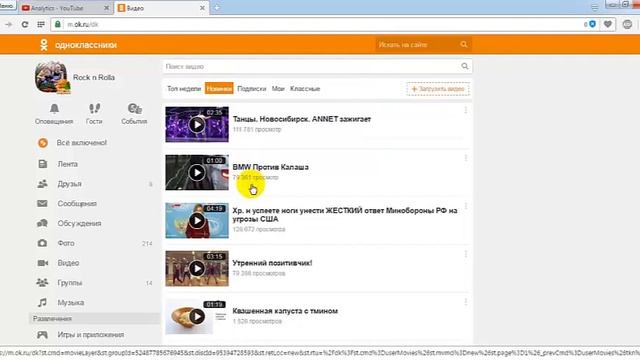Click the Всё включено orange icon
This screenshot has height=360, width=640.
click(43, 143)
